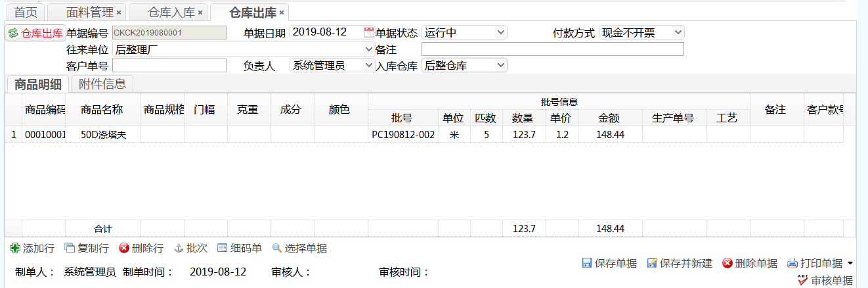
Task: Open the 负责人 dropdown
Action: point(369,65)
